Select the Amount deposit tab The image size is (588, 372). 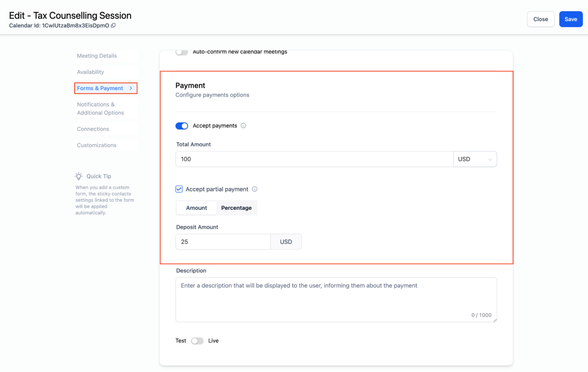coord(197,208)
